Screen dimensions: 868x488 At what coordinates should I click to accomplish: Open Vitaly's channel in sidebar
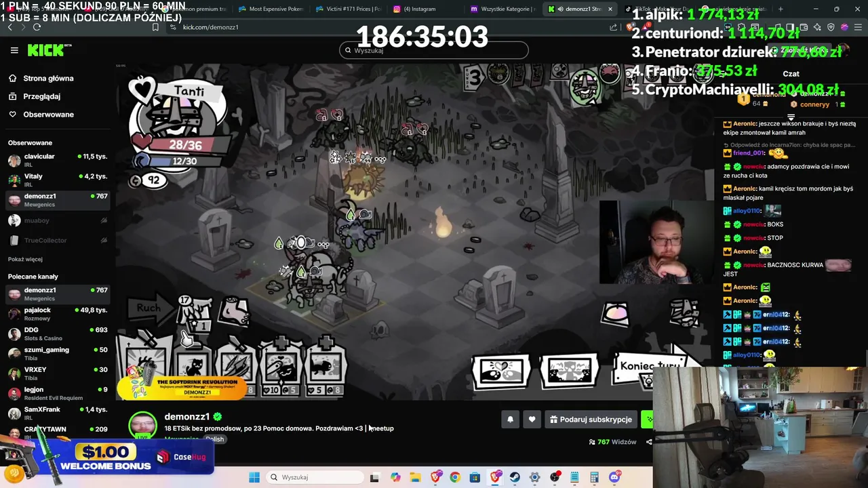[58, 180]
